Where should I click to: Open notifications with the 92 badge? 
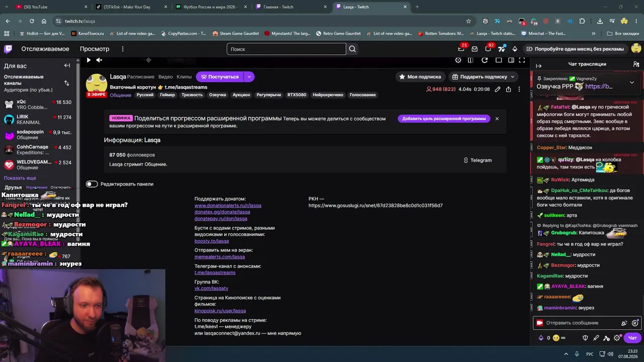point(488,49)
